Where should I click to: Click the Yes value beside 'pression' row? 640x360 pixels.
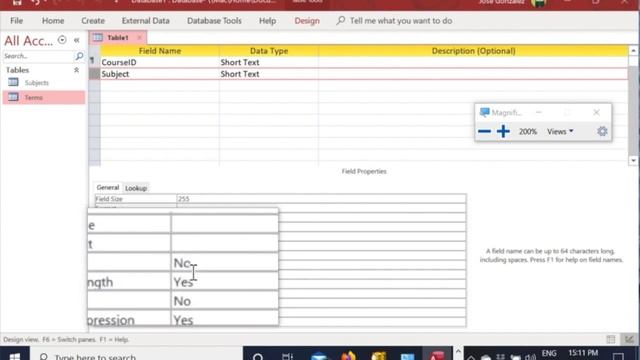(x=183, y=320)
